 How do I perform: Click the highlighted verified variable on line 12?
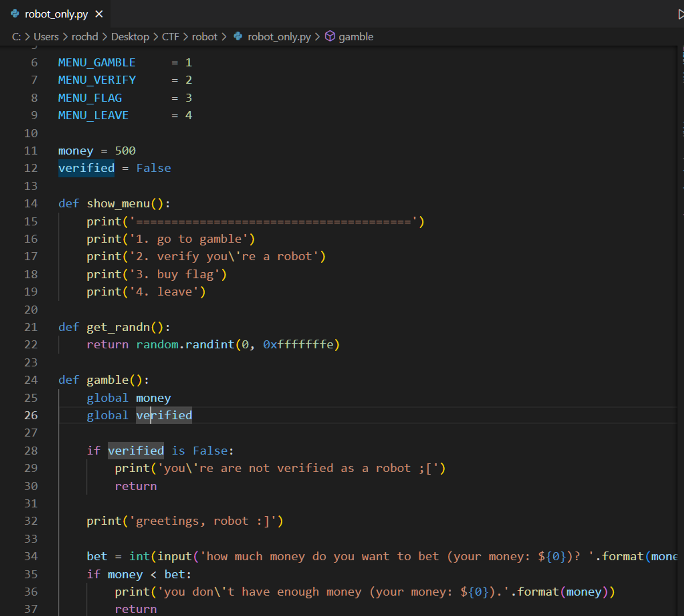(86, 168)
